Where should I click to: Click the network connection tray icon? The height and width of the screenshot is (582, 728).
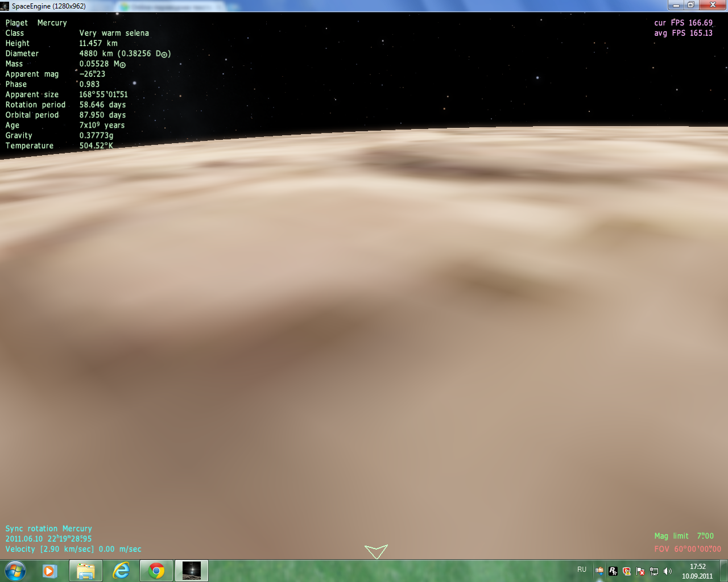click(654, 571)
